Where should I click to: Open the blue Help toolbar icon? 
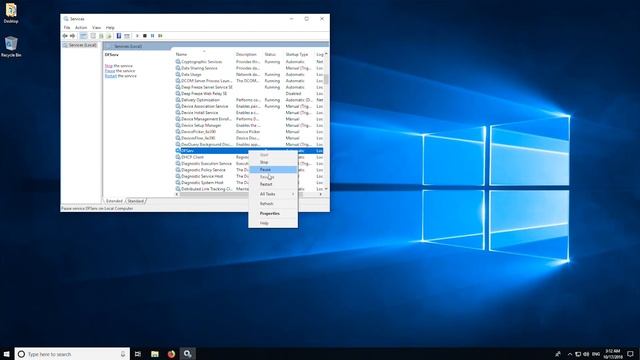pos(119,36)
